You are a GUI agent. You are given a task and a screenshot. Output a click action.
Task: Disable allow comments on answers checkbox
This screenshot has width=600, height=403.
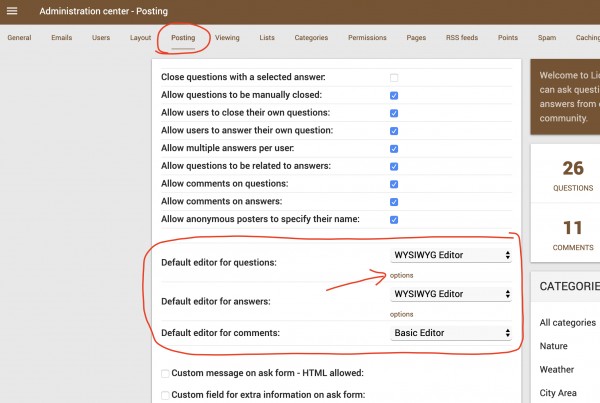[394, 202]
